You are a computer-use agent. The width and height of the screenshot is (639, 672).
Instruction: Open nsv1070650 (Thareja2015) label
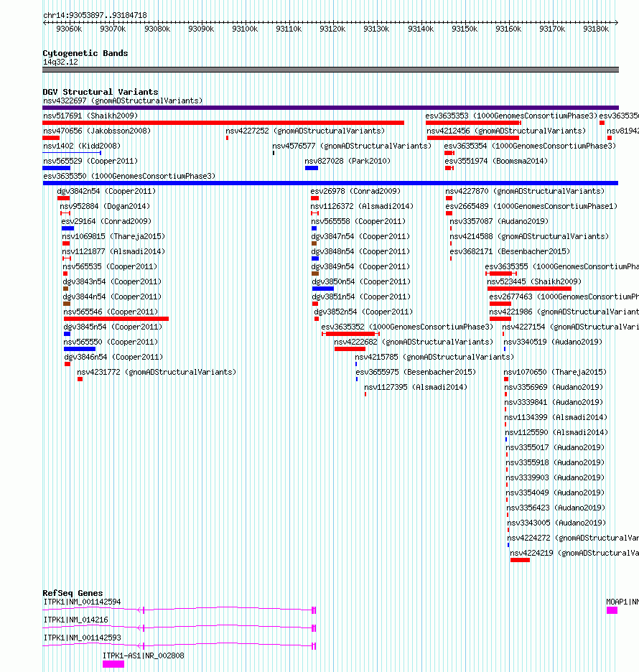[x=556, y=372]
